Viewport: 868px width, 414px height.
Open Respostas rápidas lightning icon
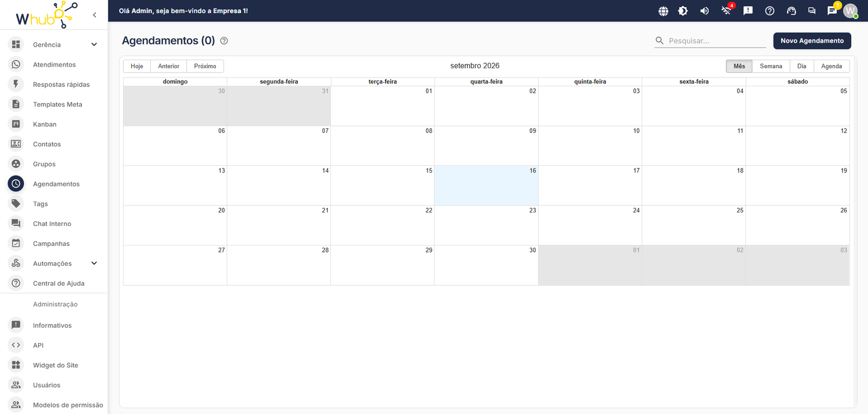[x=16, y=84]
